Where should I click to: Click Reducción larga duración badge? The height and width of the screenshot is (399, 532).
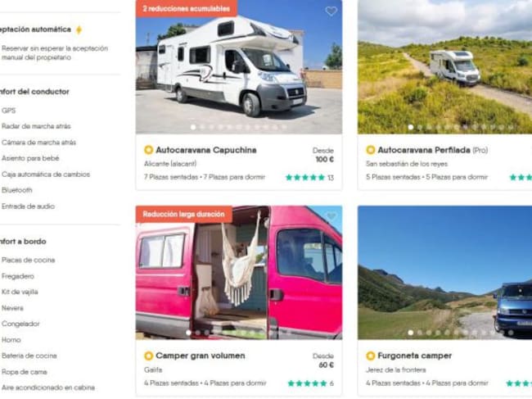coord(183,215)
